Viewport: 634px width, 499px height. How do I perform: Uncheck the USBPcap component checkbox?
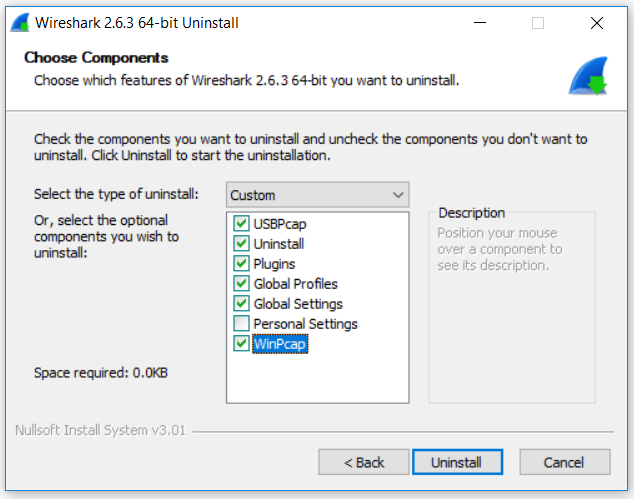coord(241,223)
